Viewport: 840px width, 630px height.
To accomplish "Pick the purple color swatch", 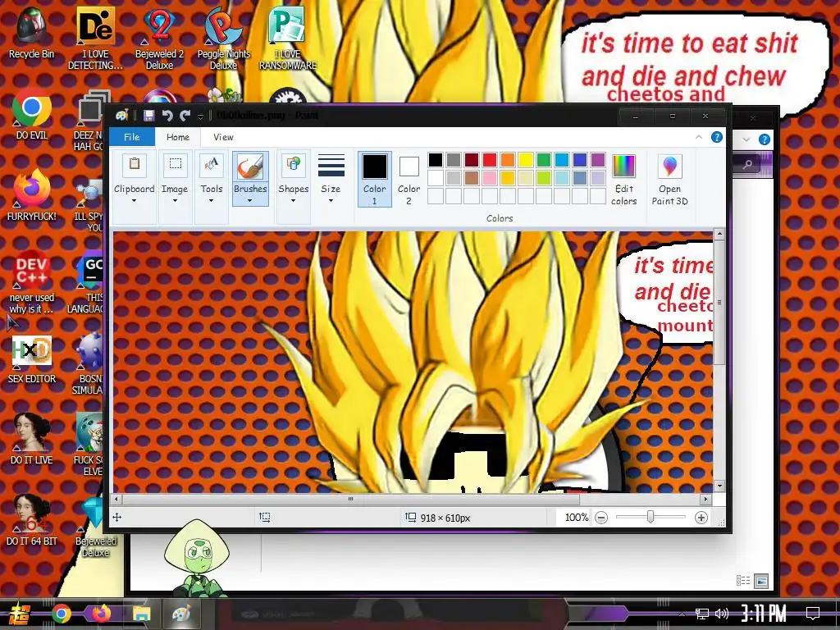I will coord(598,160).
